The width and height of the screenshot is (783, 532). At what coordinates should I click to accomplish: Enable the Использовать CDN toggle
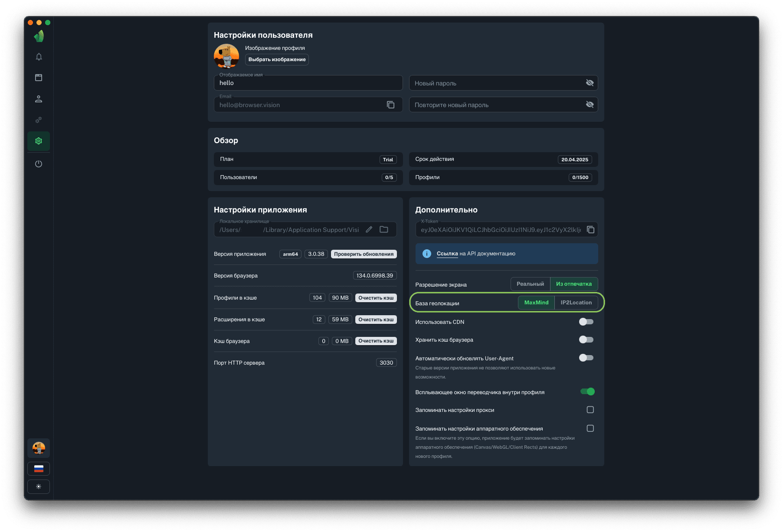click(x=586, y=322)
